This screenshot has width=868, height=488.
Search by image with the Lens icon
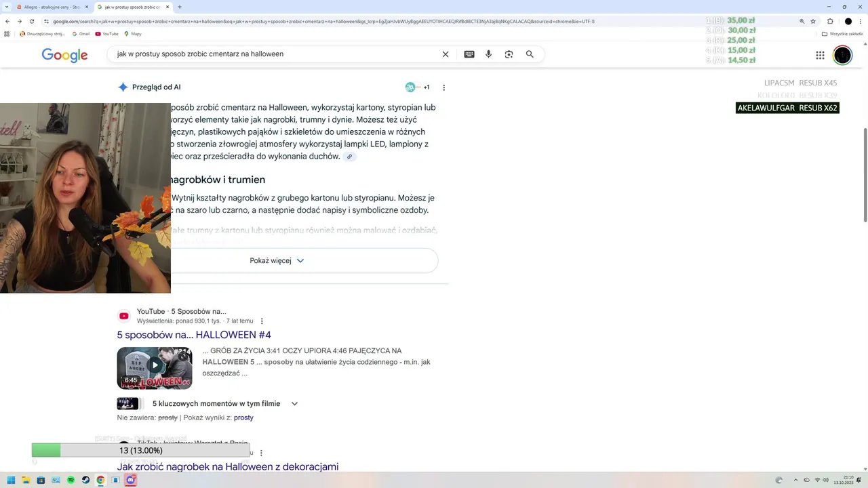(509, 54)
